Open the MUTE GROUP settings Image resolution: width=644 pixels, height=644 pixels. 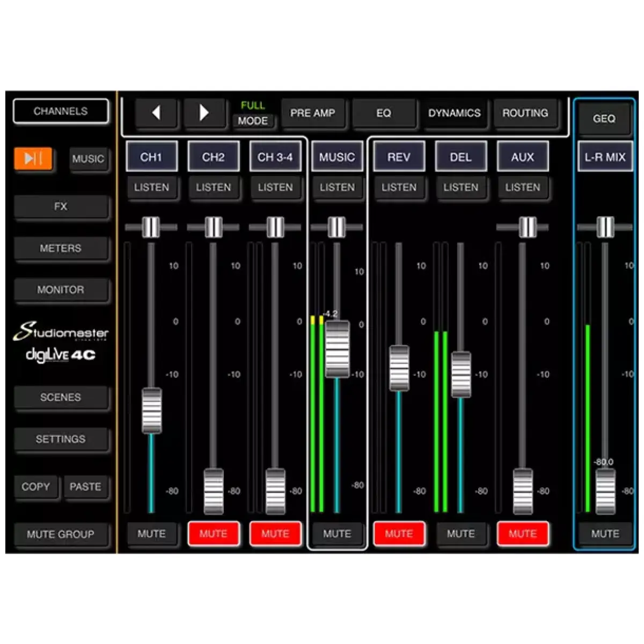61,535
